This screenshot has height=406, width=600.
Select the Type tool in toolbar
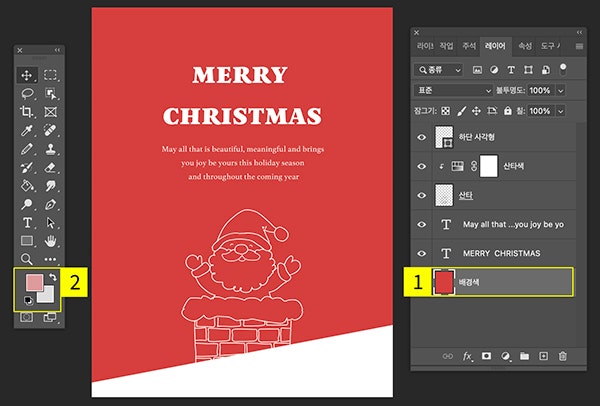pyautogui.click(x=27, y=222)
